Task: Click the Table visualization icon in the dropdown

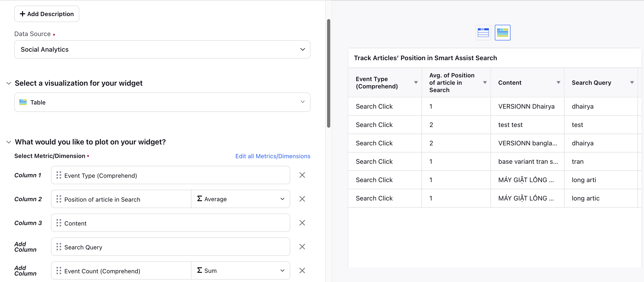Action: tap(23, 102)
